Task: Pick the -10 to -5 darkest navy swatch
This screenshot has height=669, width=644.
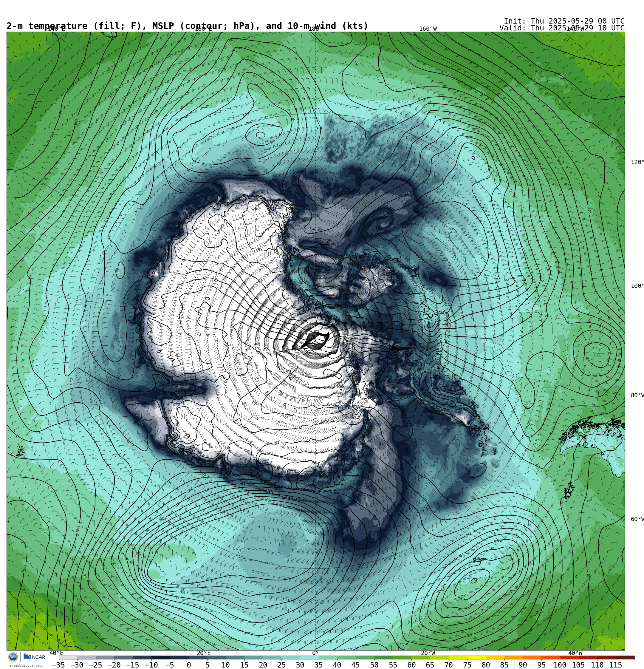Action: click(161, 657)
